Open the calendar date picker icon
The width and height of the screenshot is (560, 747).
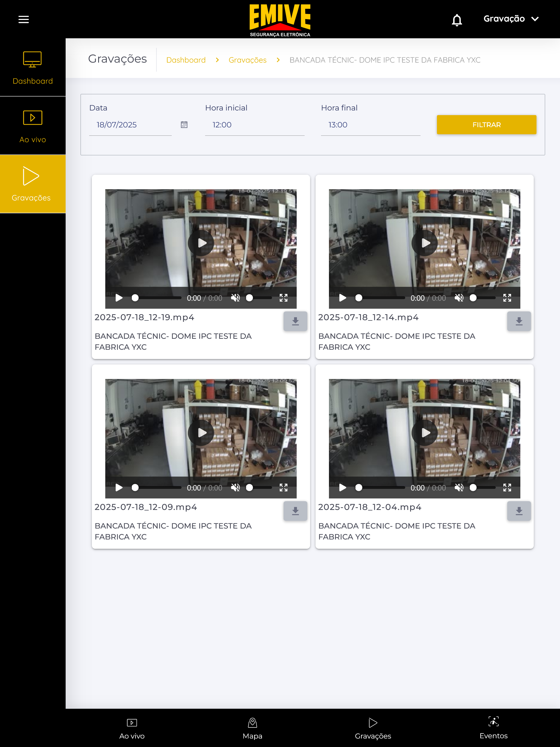pyautogui.click(x=184, y=125)
